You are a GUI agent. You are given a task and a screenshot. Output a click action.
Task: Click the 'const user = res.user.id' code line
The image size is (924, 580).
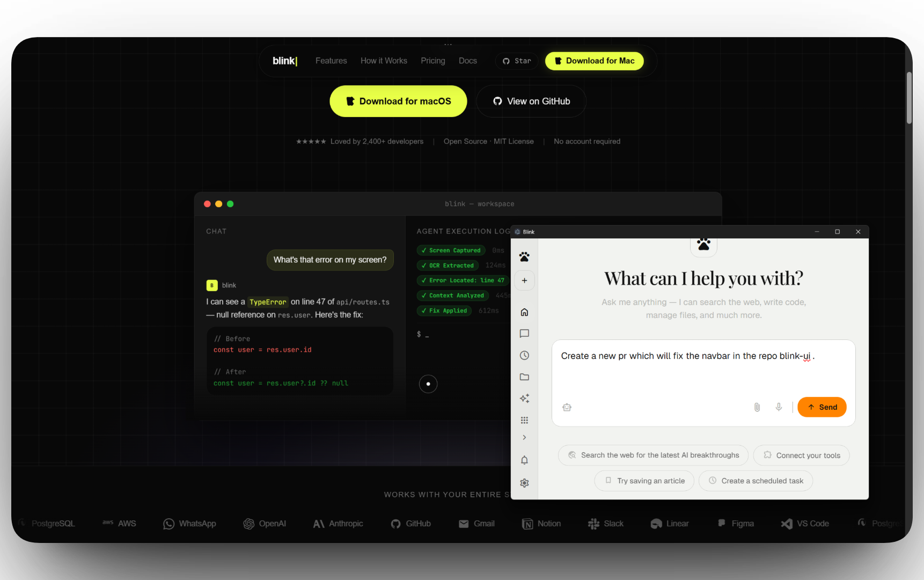point(262,350)
